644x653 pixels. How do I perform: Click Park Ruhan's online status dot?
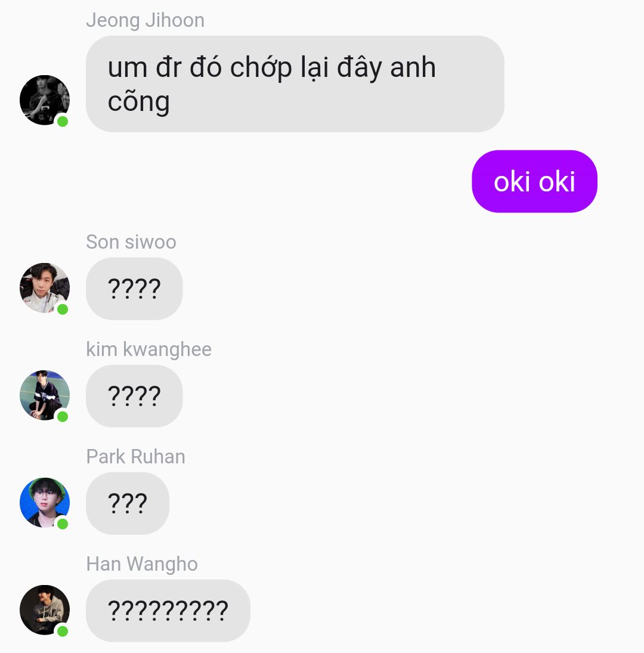pos(63,524)
